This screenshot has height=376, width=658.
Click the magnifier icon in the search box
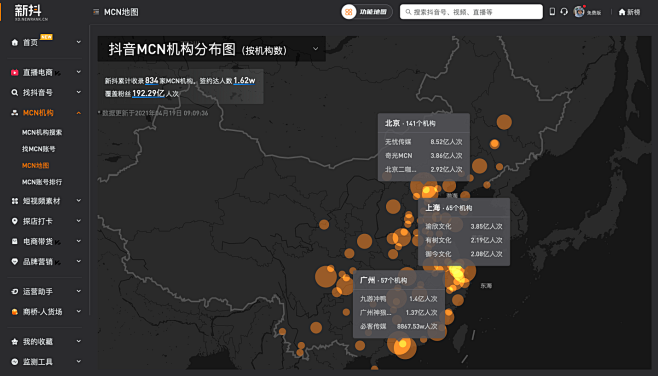coord(408,12)
